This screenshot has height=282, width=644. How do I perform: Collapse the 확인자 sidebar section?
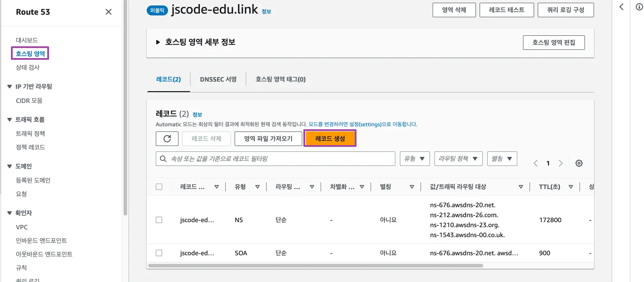10,213
